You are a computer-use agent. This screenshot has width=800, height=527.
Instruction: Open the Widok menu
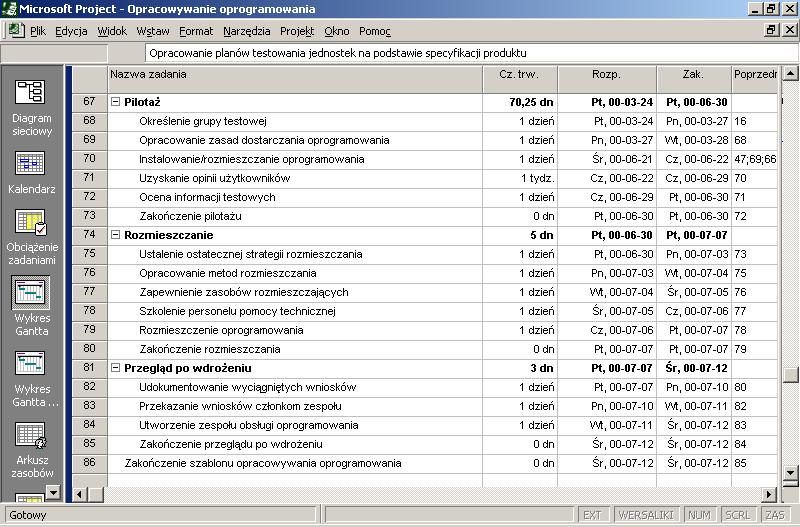pos(112,32)
